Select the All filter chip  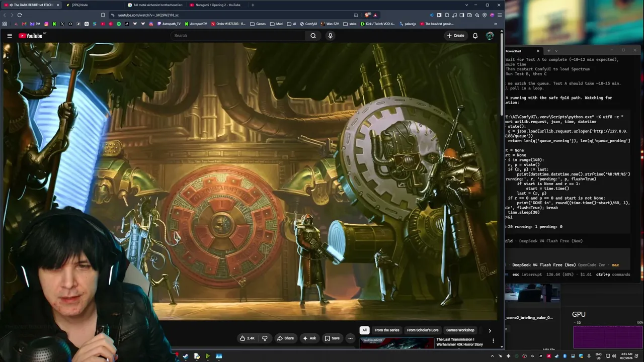click(x=364, y=330)
